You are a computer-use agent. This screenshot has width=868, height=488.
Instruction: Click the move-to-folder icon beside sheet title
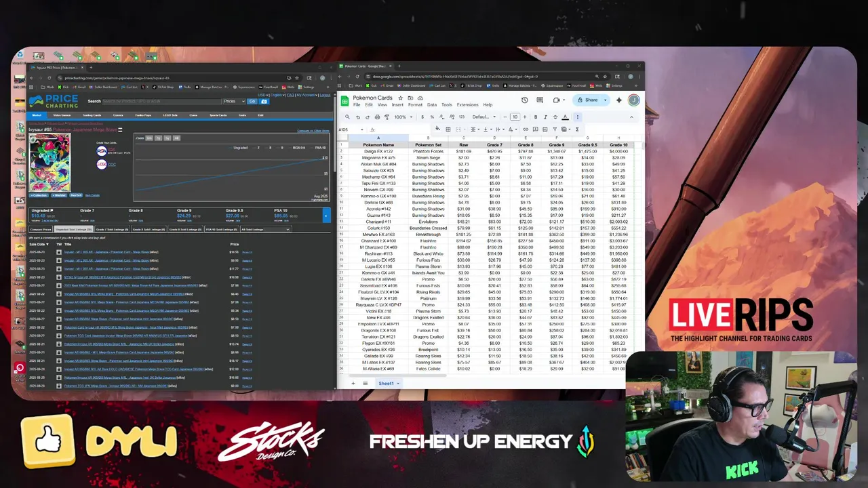[x=410, y=98]
